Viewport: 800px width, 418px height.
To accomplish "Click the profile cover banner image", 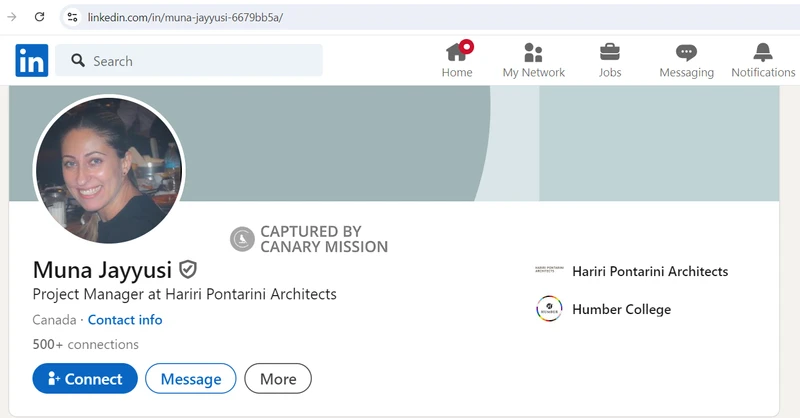I will (x=394, y=143).
